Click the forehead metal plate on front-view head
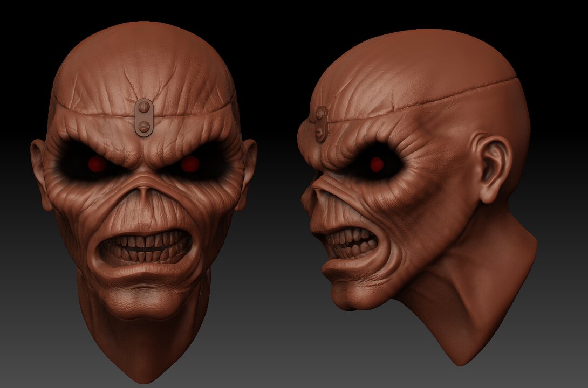 click(x=144, y=117)
